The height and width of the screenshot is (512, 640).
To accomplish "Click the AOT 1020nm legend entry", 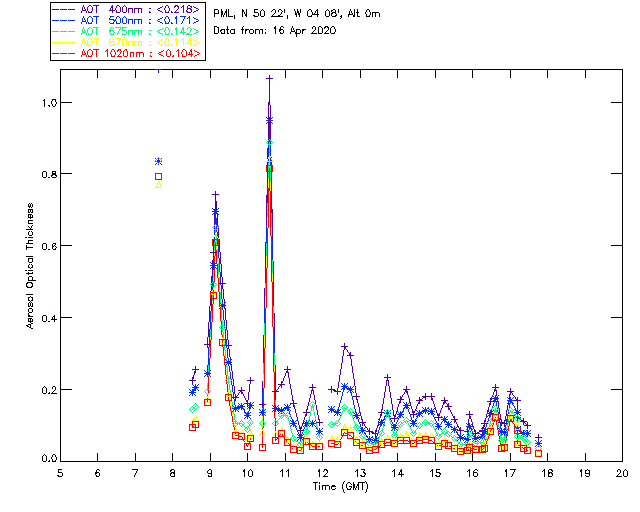I will tap(127, 53).
